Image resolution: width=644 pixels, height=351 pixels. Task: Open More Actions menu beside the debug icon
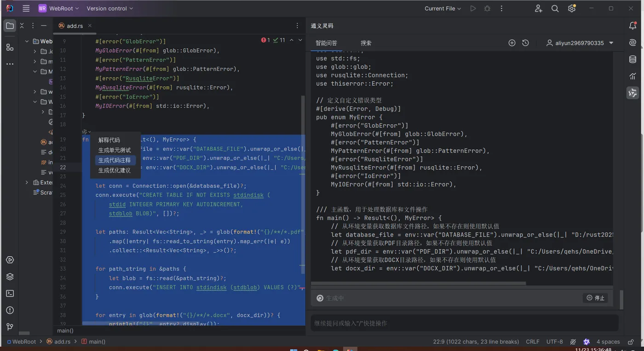coord(501,8)
